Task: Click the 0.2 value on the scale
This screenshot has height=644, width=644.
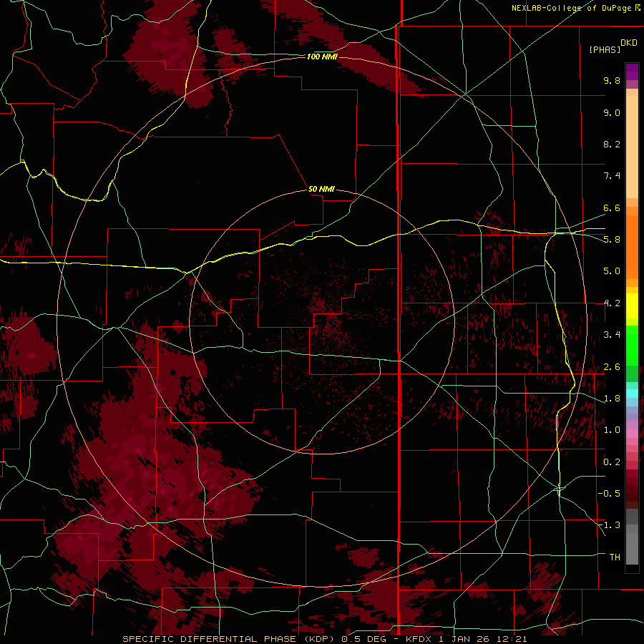Action: pyautogui.click(x=612, y=462)
